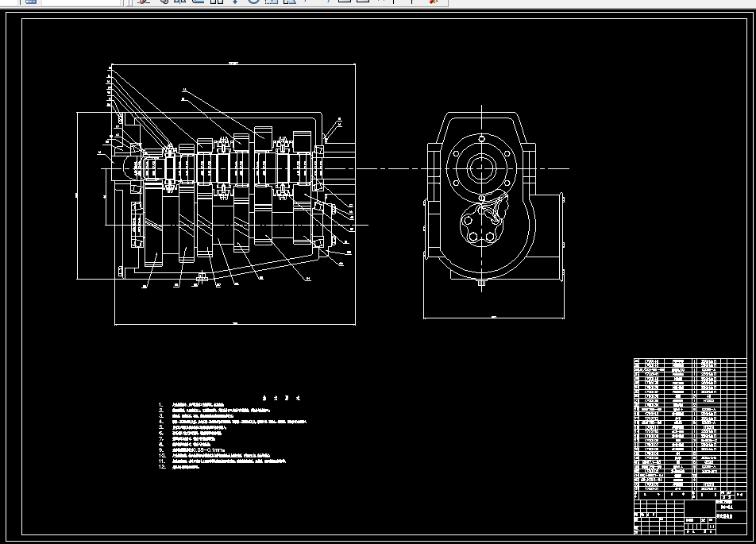The image size is (756, 544).
Task: Select note line numbered 8. in requirements
Action: click(x=185, y=444)
